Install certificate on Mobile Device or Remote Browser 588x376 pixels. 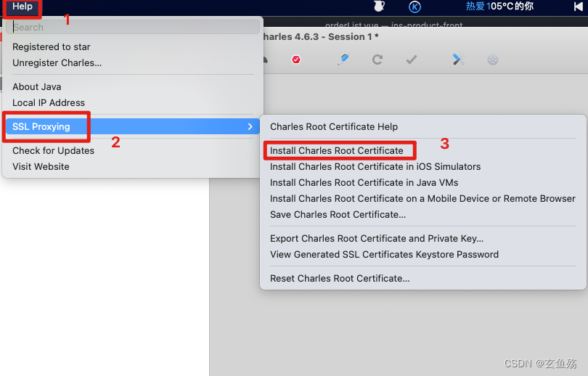point(422,199)
